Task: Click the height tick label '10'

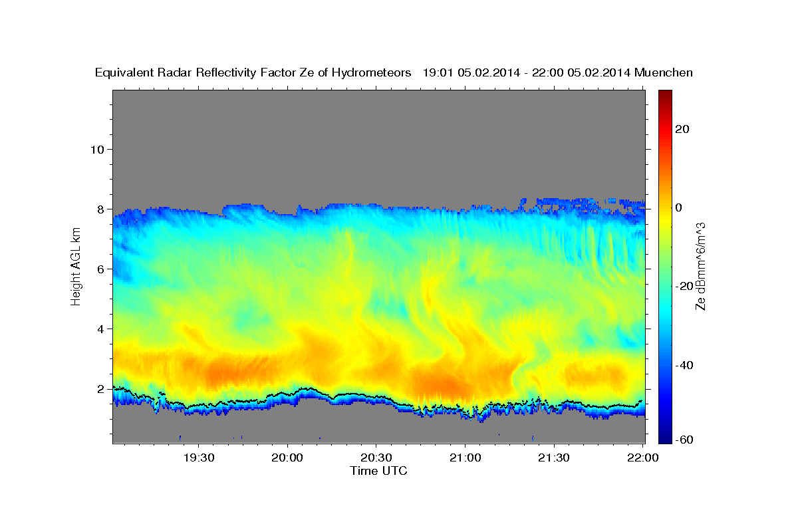Action: pos(96,149)
